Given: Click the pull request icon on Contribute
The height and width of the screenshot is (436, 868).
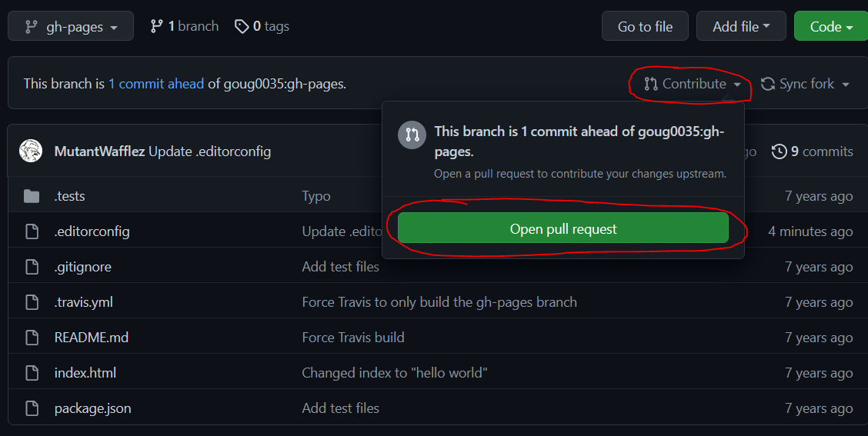Looking at the screenshot, I should pos(651,84).
